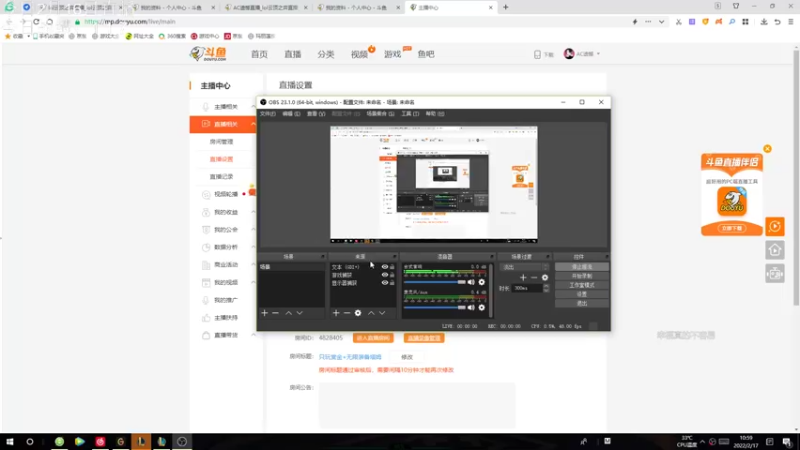Toggle visibility of the 文本 (GDI+) source
Image resolution: width=800 pixels, height=450 pixels.
(x=385, y=267)
